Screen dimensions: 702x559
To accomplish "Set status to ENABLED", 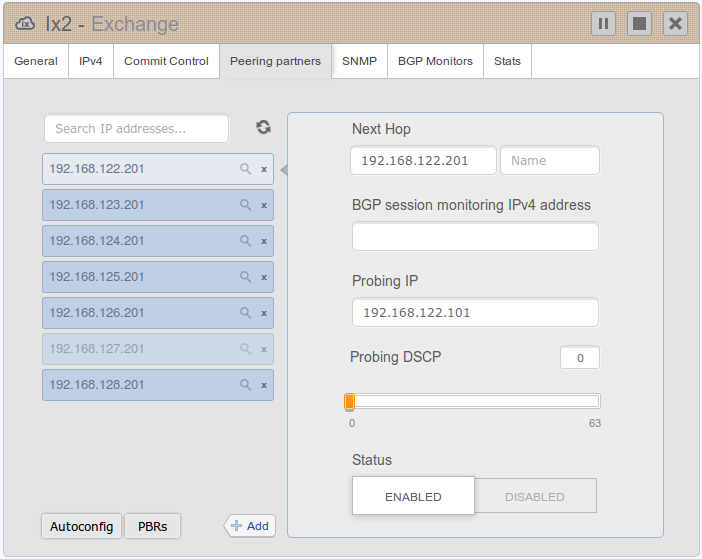I will [413, 496].
